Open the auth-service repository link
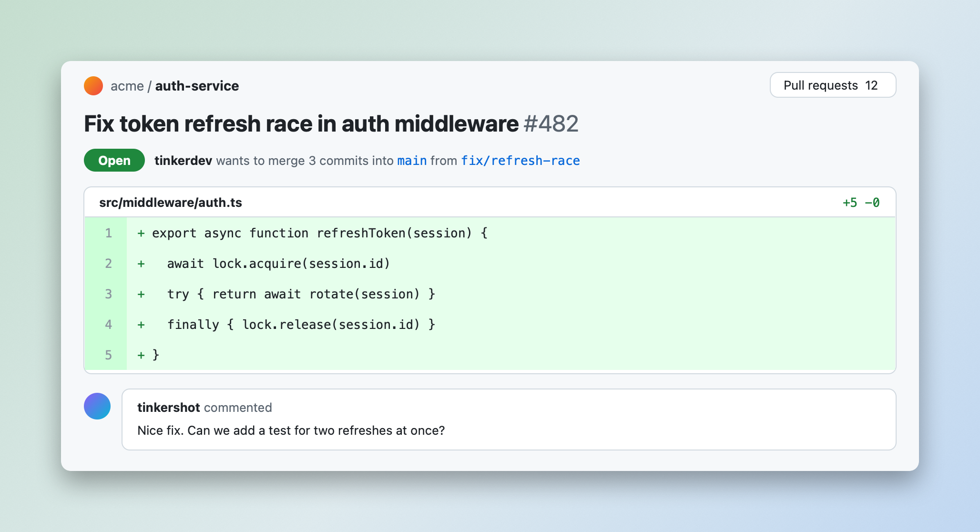 click(197, 86)
